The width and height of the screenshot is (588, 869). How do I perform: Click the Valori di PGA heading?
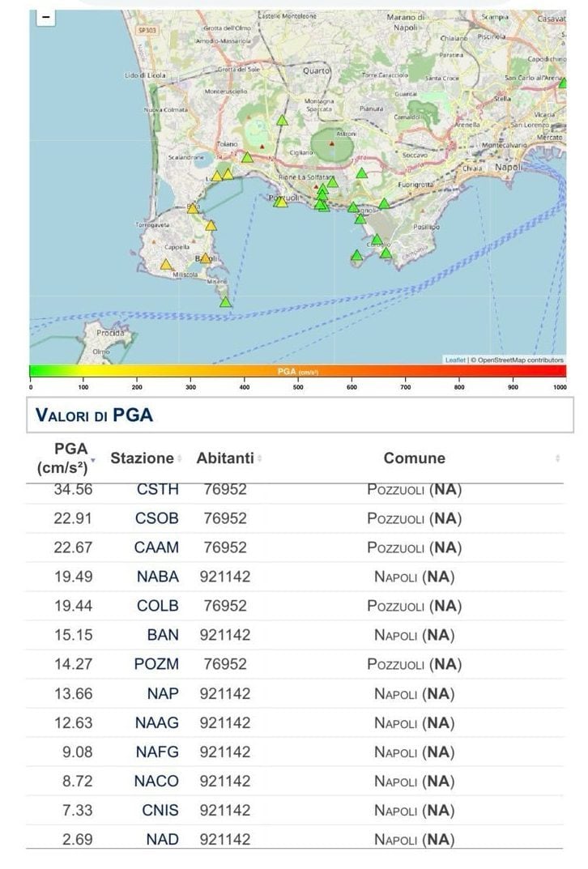pyautogui.click(x=94, y=415)
